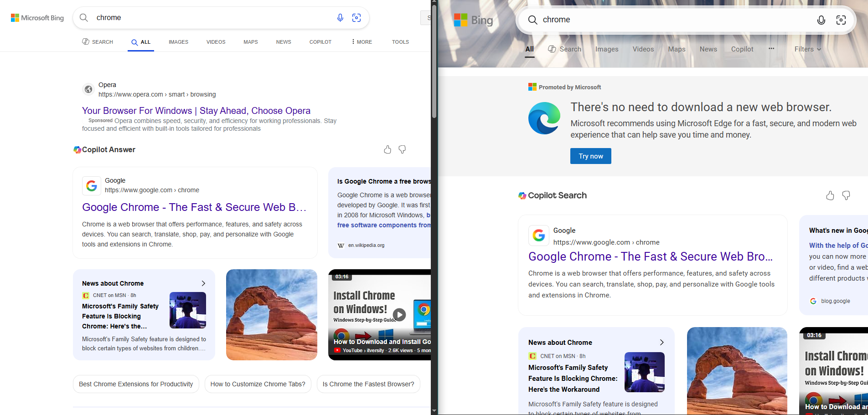
Task: Click the magnifier search icon in left search box
Action: (x=84, y=18)
